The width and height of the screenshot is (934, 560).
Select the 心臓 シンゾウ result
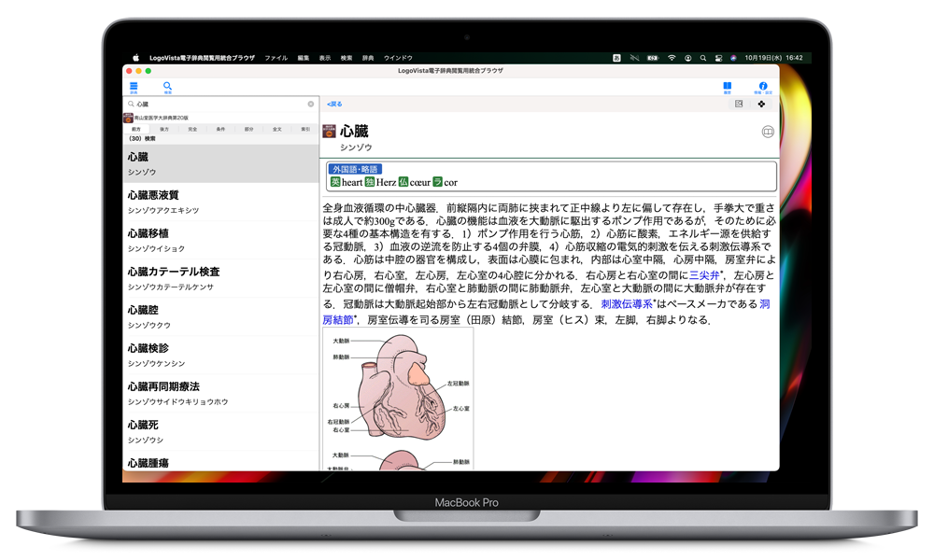click(220, 163)
